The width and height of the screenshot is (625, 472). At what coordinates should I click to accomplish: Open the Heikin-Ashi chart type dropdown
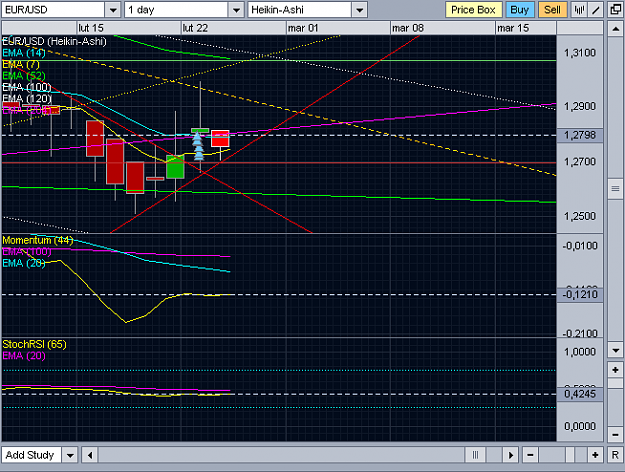point(360,10)
